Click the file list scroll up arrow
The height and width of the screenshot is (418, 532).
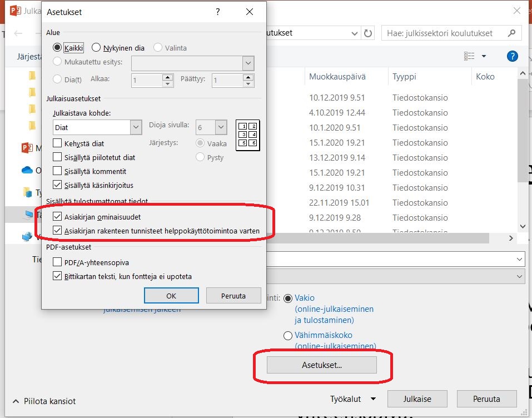(x=523, y=73)
